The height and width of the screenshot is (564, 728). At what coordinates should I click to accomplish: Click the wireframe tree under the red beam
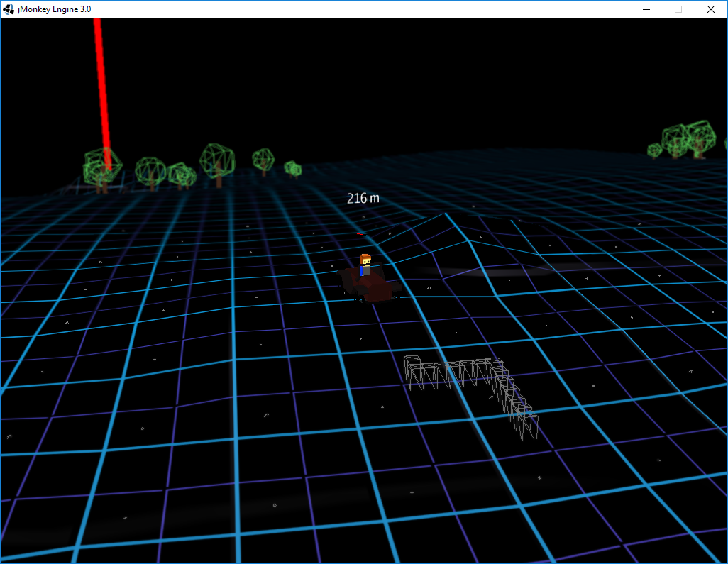[x=101, y=169]
